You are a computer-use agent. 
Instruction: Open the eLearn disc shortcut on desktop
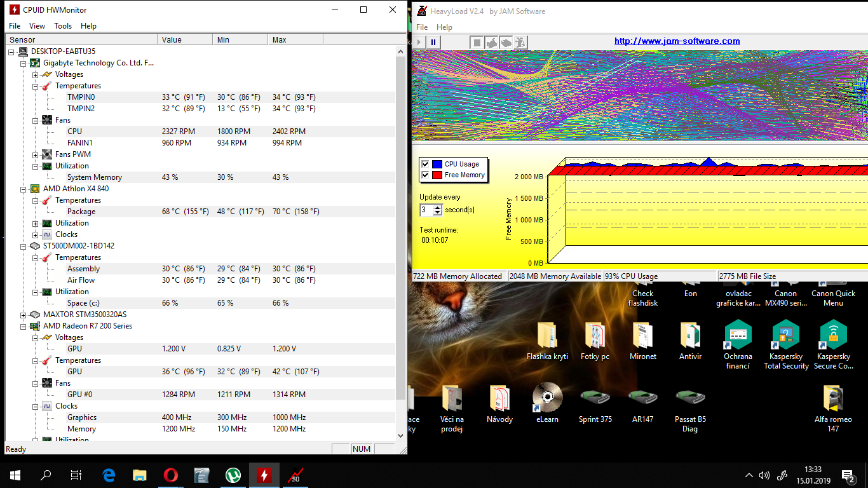tap(547, 398)
